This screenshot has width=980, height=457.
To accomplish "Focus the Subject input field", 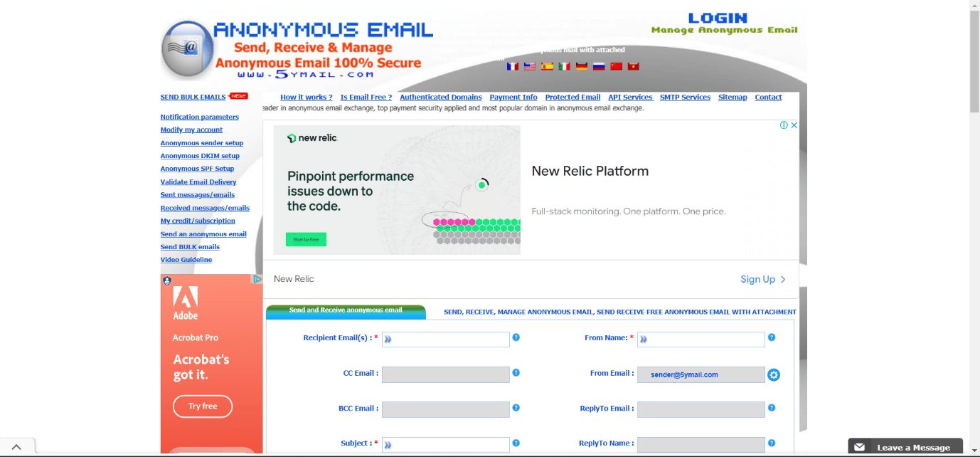I will (x=446, y=445).
